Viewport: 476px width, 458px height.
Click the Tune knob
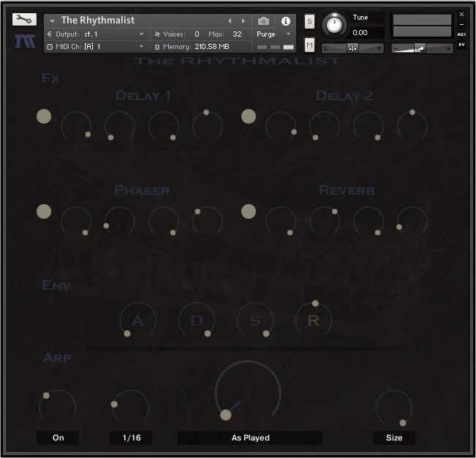(x=334, y=25)
